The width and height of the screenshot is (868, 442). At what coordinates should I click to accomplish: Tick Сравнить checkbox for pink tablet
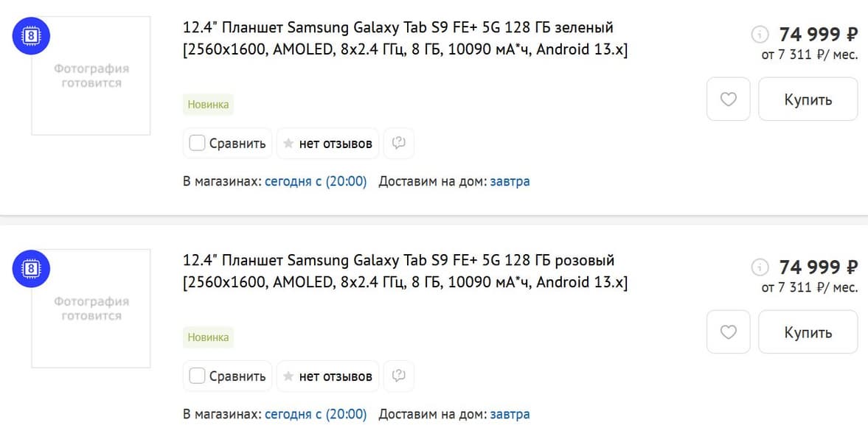197,376
